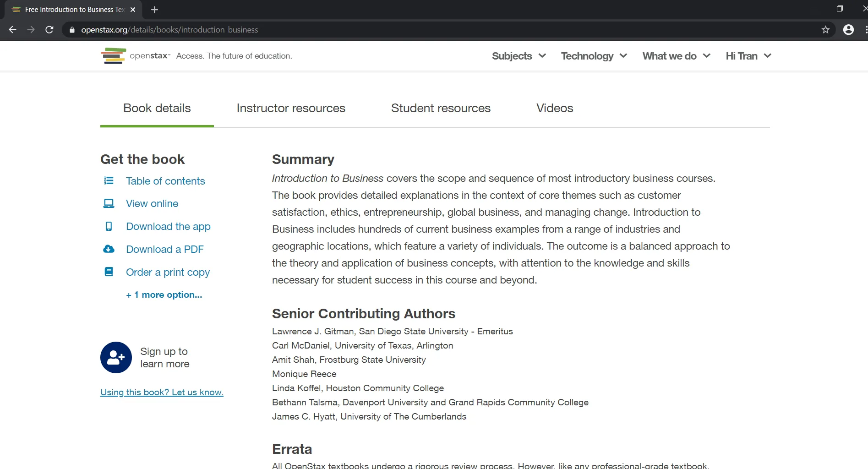The image size is (868, 469).
Task: Click author Monique Reece's name
Action: click(304, 374)
